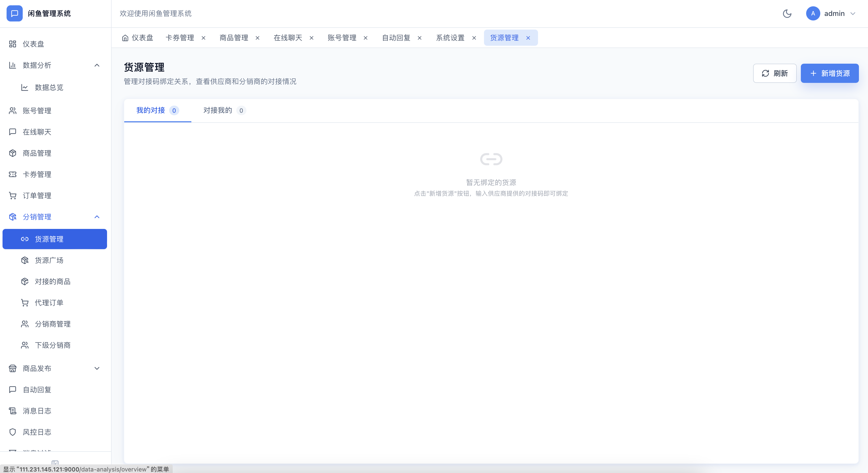The image size is (868, 473).
Task: Click the 新增货源 button
Action: point(830,73)
